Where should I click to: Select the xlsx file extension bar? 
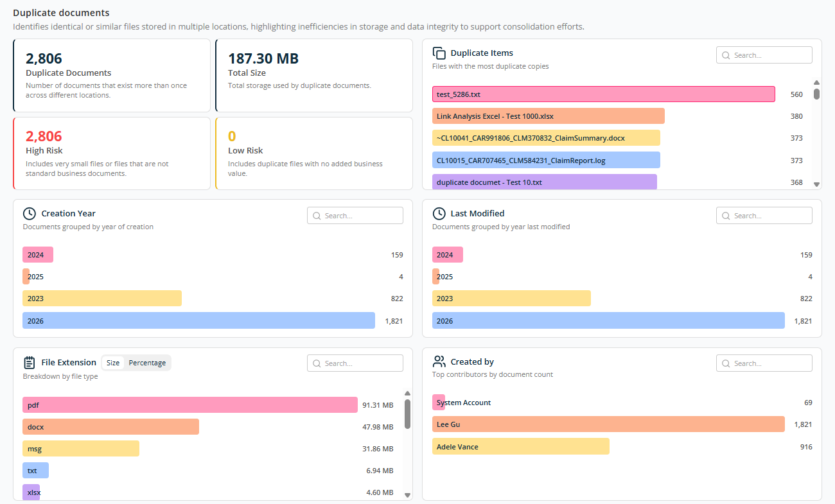pos(31,492)
